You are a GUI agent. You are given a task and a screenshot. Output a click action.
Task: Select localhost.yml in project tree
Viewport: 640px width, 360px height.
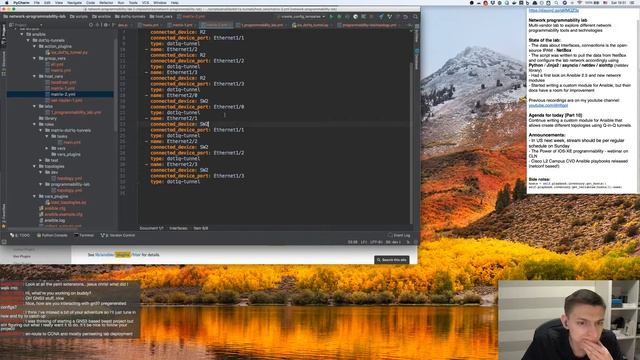(x=63, y=82)
